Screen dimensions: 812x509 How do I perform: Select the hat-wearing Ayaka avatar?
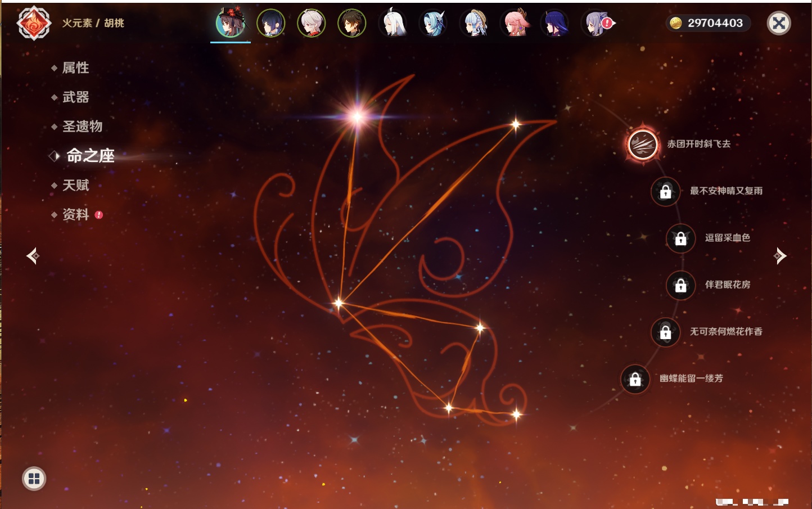[474, 23]
